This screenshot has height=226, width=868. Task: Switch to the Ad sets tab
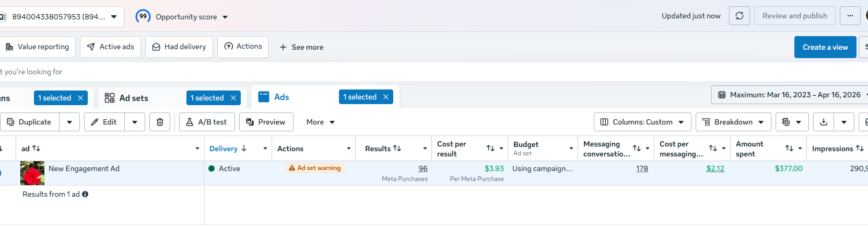pyautogui.click(x=134, y=98)
